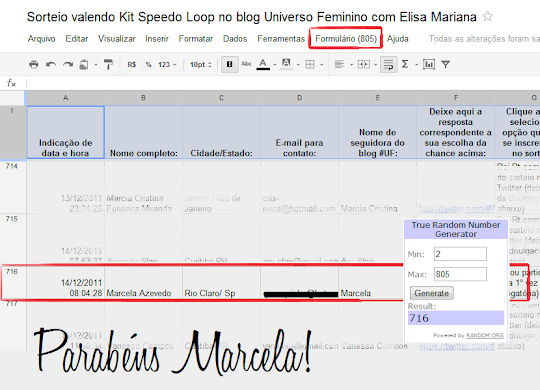Toggle bold formatting button
Screen dimensions: 540x390
pyautogui.click(x=230, y=64)
